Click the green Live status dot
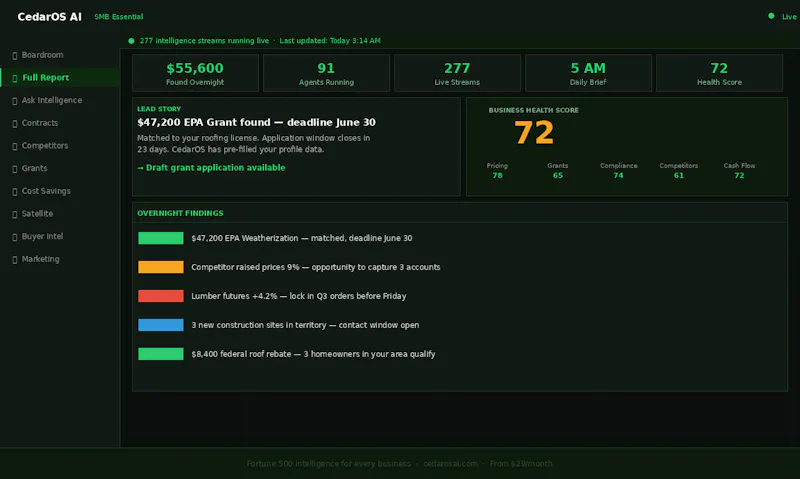 [771, 16]
